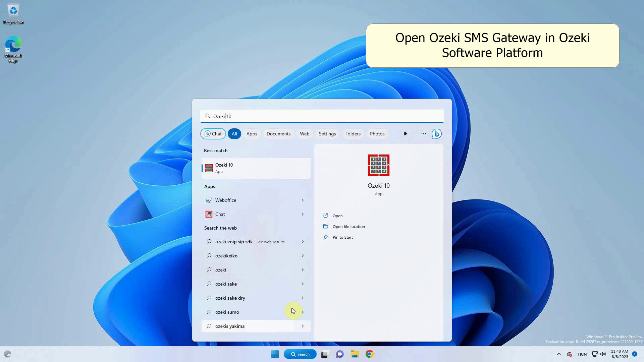644x362 pixels.
Task: Expand the ozeki suggestion arrow
Action: pyautogui.click(x=303, y=270)
